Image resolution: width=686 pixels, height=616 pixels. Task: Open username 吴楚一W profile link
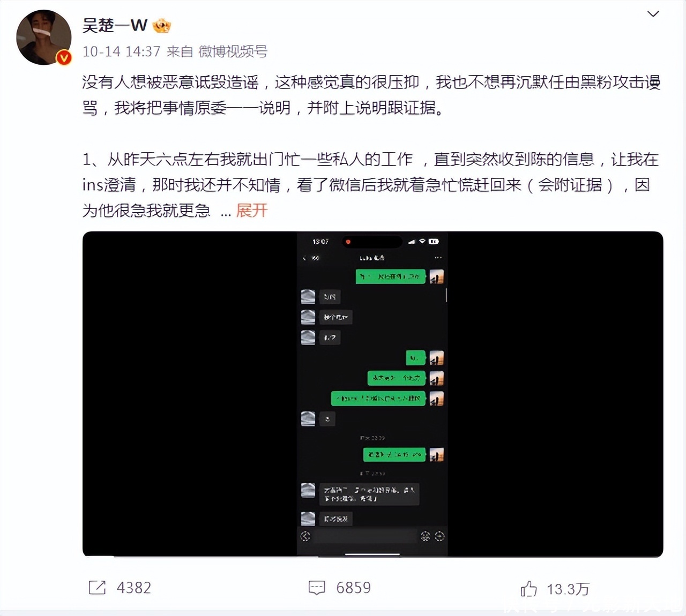[115, 25]
